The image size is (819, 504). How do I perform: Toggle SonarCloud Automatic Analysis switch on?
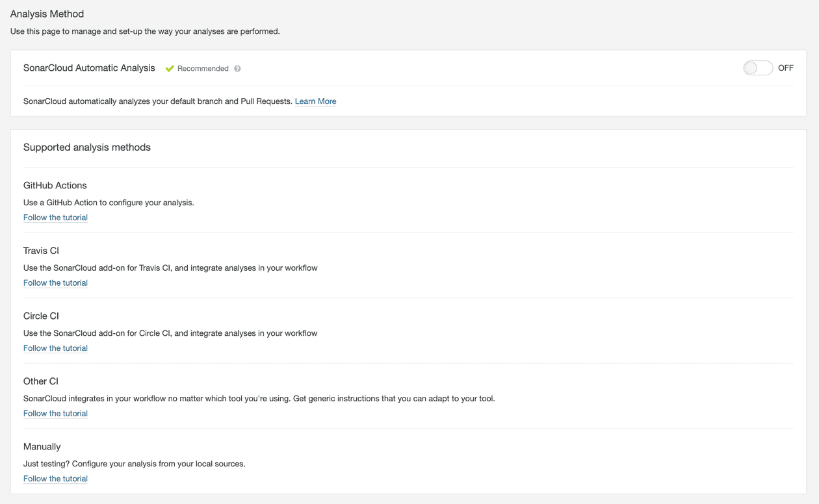pos(758,68)
